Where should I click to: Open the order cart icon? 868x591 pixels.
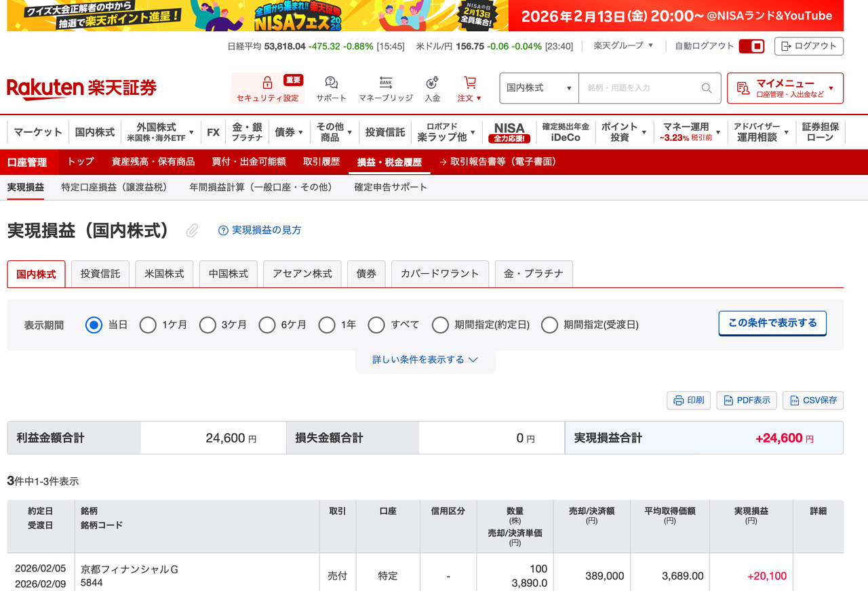click(x=469, y=83)
